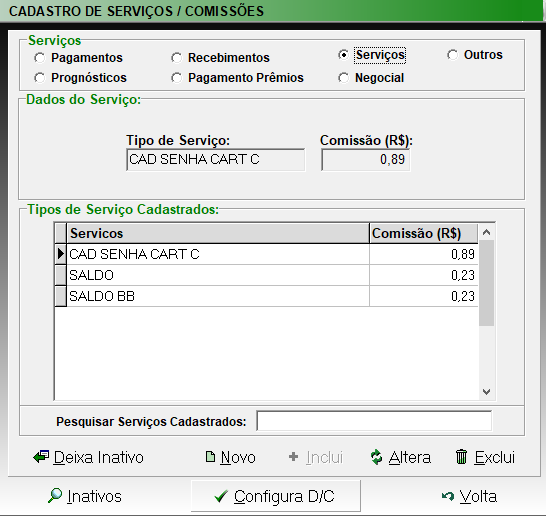Viewport: 546px width, 516px height.
Task: Click the row selector beside SALDO
Action: pyautogui.click(x=61, y=275)
